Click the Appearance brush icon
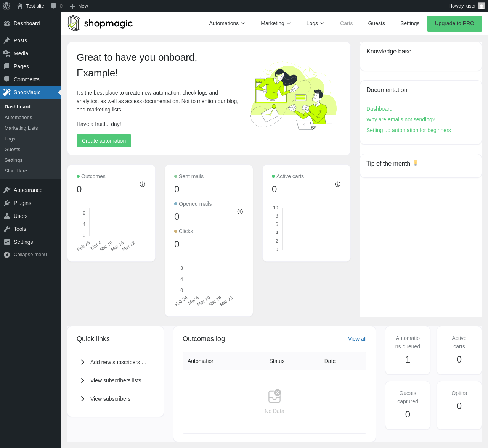Viewport: 488px width, 448px height. coord(7,190)
